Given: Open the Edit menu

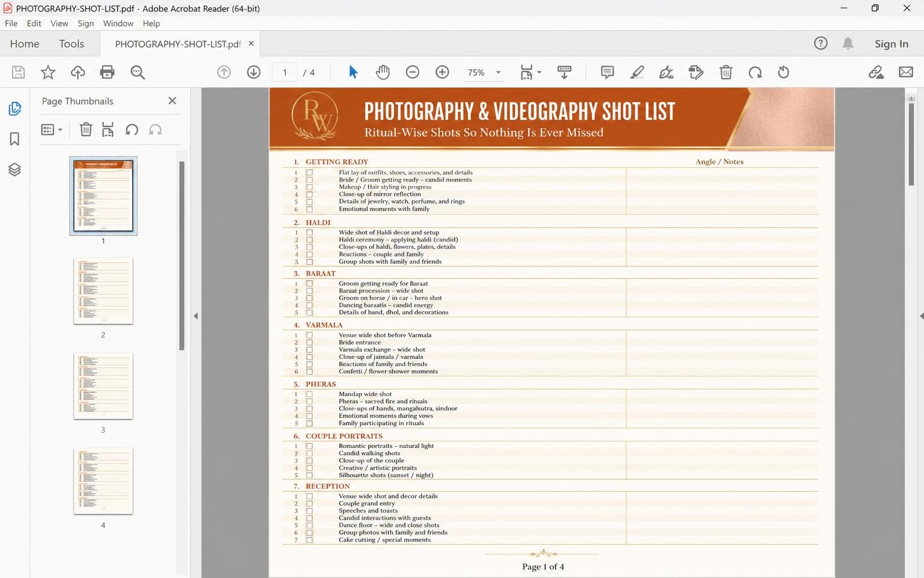Looking at the screenshot, I should pos(34,23).
